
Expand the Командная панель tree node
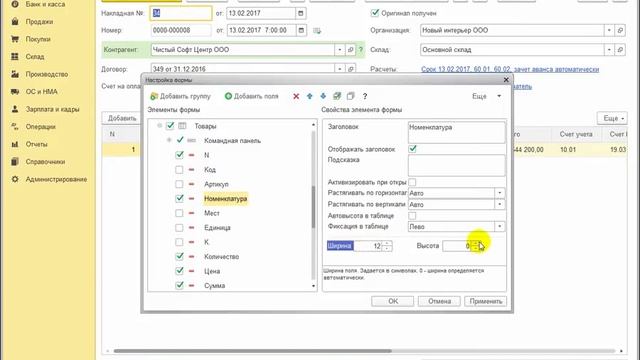pos(169,140)
